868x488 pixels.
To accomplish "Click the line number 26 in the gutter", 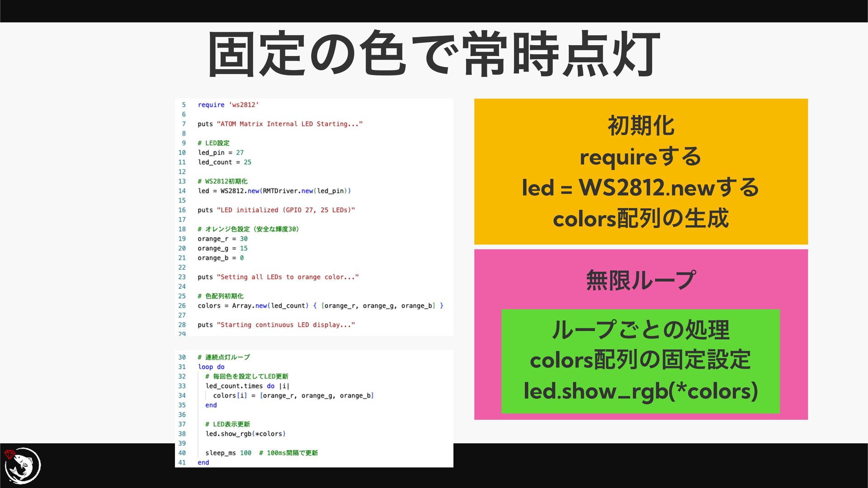I will 182,306.
